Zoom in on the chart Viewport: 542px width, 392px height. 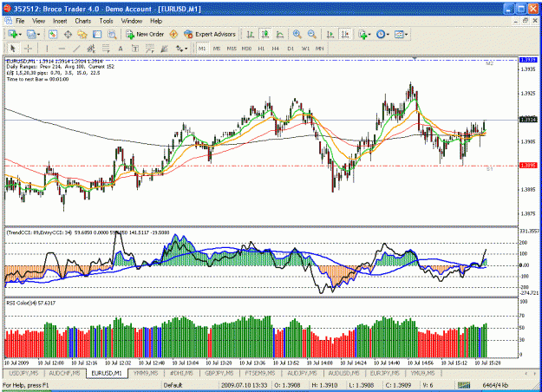coord(297,34)
